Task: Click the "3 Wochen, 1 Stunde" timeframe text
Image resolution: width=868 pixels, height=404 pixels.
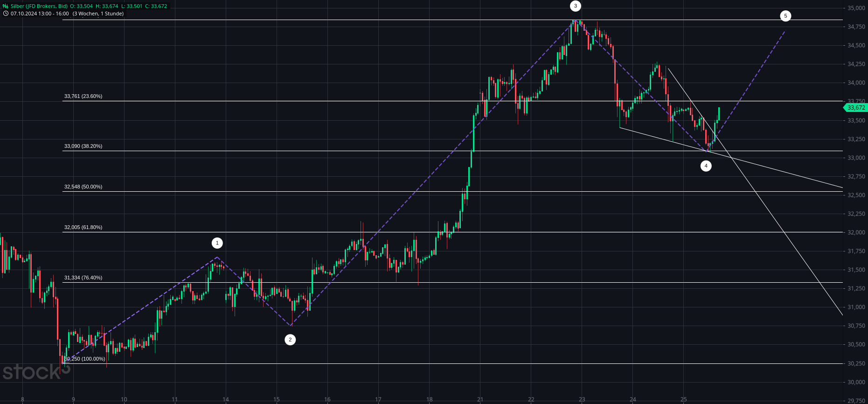Action: point(98,14)
